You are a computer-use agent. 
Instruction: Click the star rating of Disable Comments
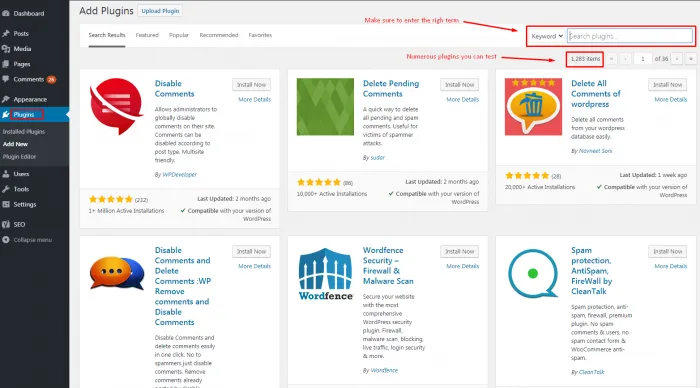(111, 199)
